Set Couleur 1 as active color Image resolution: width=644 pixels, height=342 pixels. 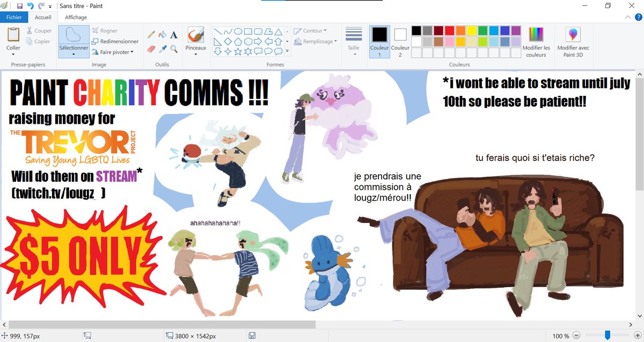tap(379, 42)
